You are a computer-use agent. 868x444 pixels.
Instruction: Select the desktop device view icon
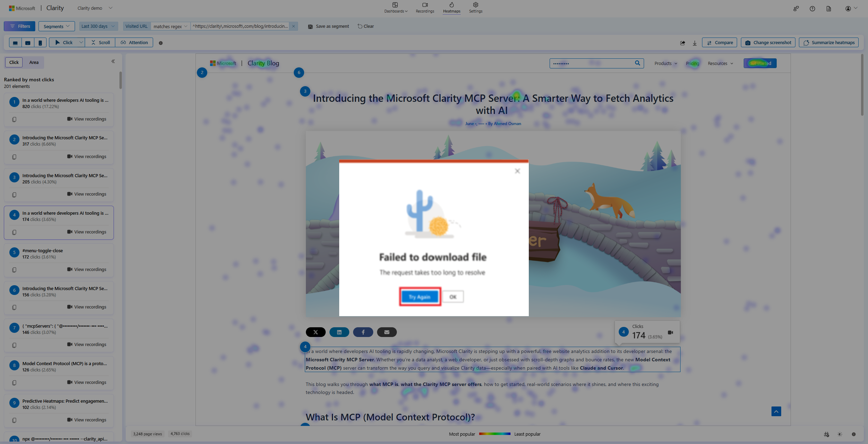click(x=15, y=43)
